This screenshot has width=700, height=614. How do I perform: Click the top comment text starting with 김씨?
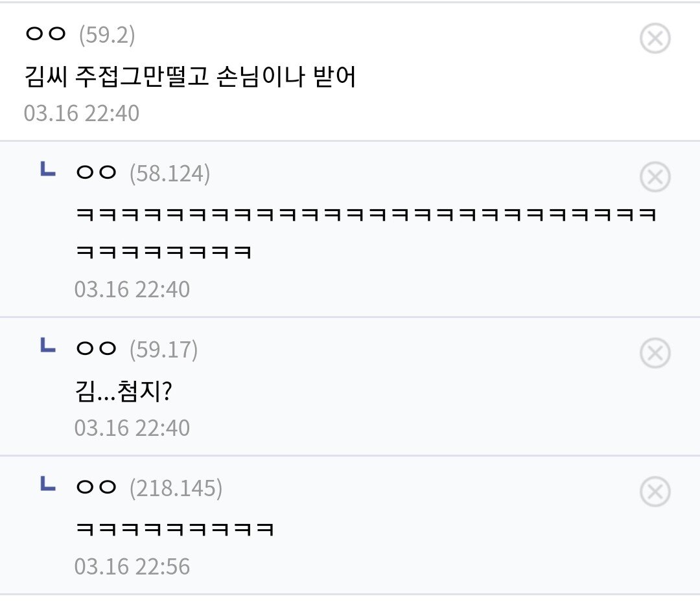190,78
